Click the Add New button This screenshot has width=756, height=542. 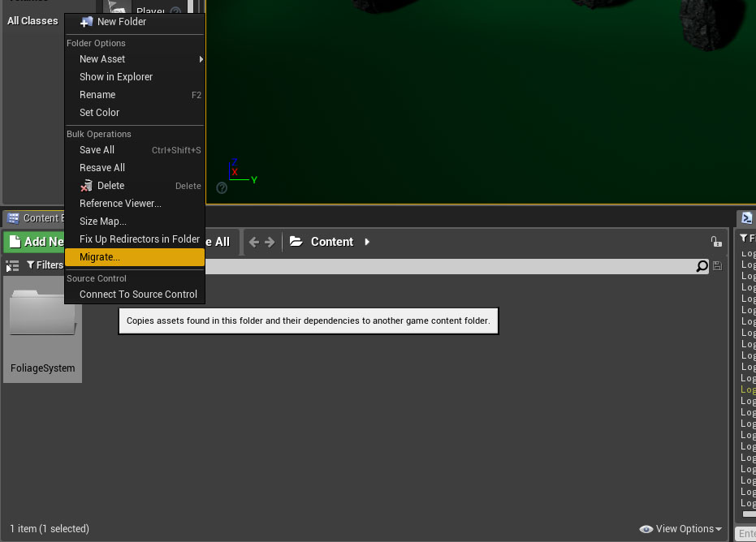click(x=35, y=242)
